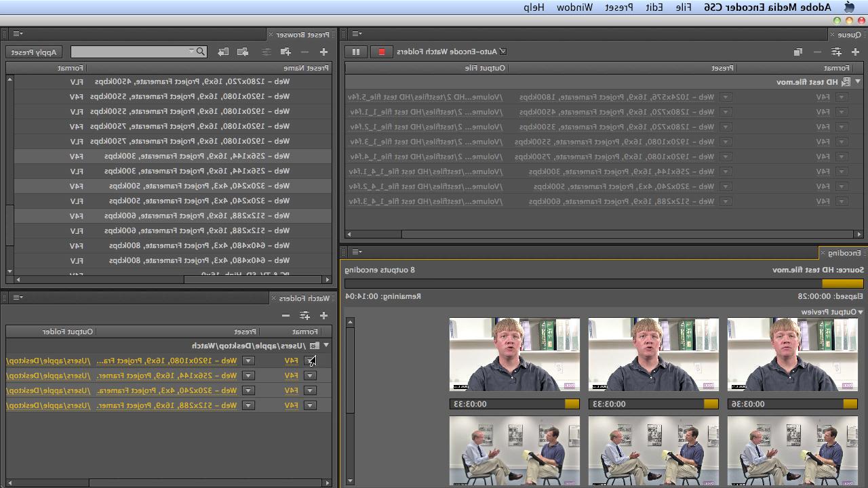Open preset dropdown for 1280x720 4500kbps queue output
The image size is (868, 488).
726,112
